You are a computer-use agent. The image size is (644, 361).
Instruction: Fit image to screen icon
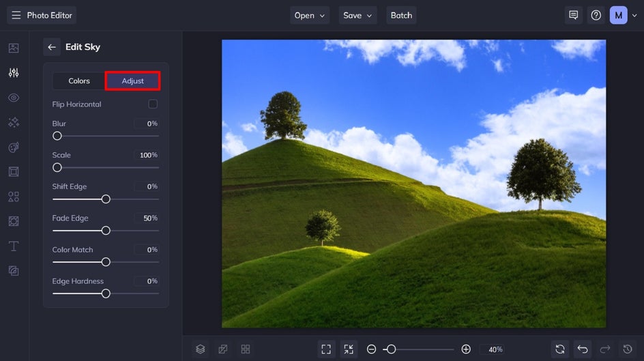point(326,349)
